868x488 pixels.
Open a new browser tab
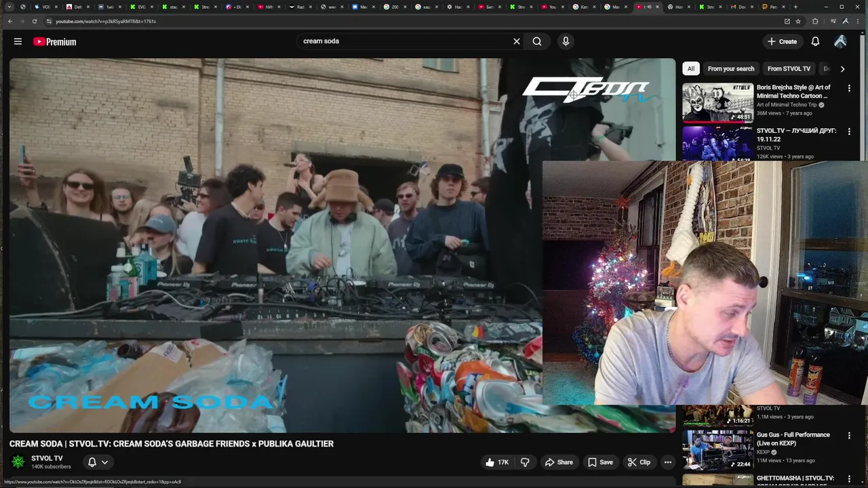pos(795,7)
